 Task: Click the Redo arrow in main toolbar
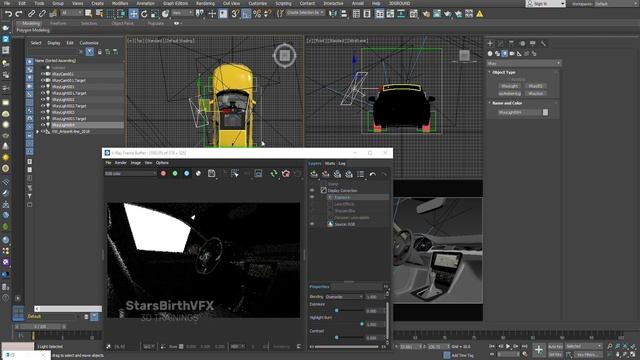click(19, 14)
